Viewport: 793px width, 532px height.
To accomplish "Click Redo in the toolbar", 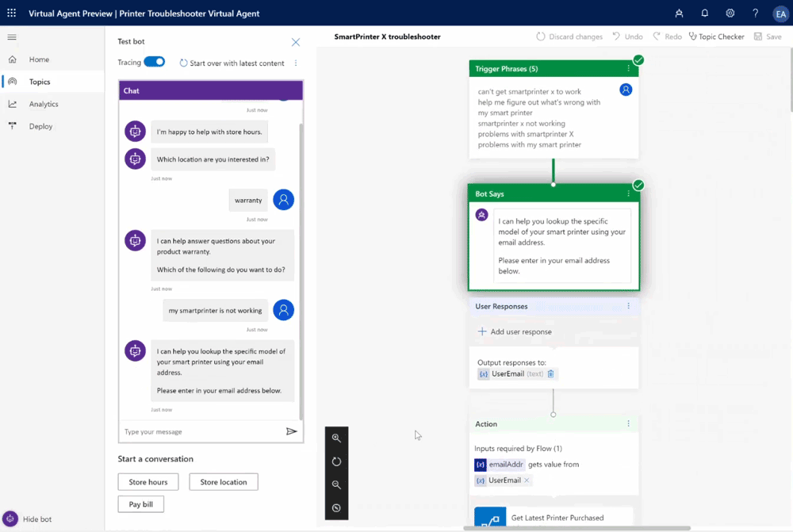I will 667,37.
